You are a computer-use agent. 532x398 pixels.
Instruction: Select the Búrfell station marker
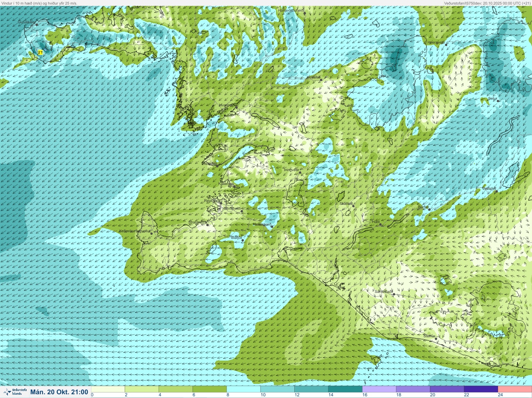(429, 209)
